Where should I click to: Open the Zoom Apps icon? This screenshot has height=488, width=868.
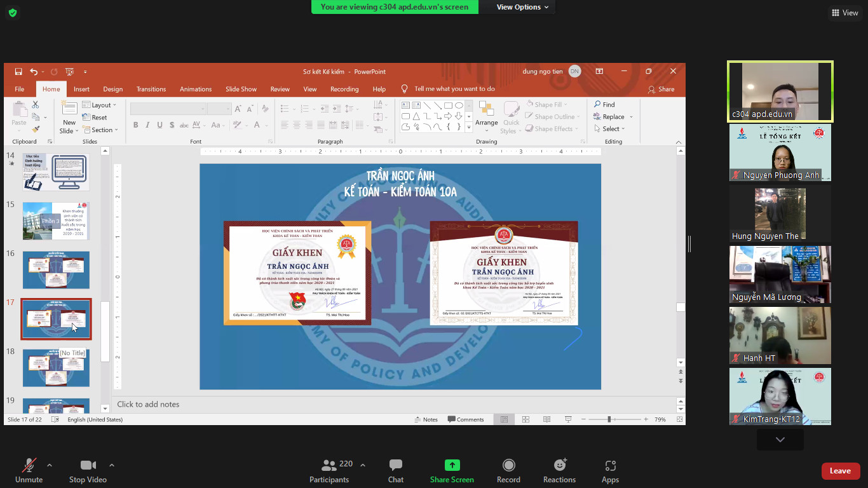(x=610, y=466)
